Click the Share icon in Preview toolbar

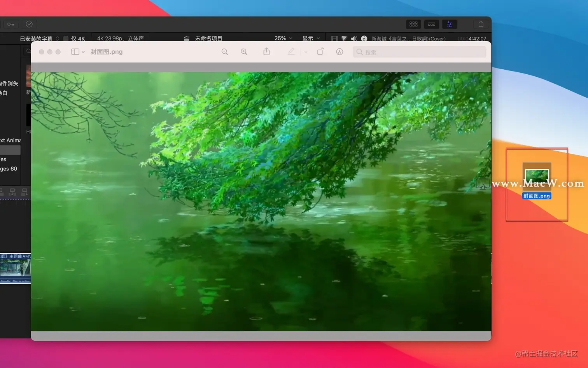click(x=266, y=51)
